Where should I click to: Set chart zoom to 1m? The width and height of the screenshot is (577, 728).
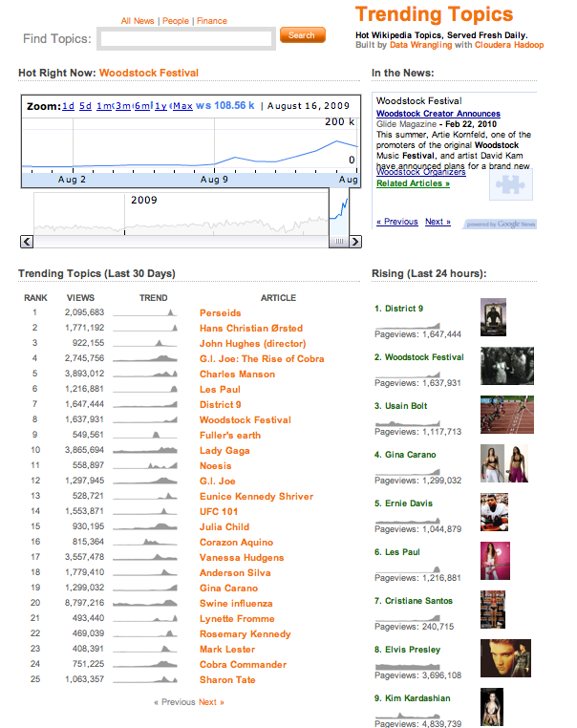104,106
